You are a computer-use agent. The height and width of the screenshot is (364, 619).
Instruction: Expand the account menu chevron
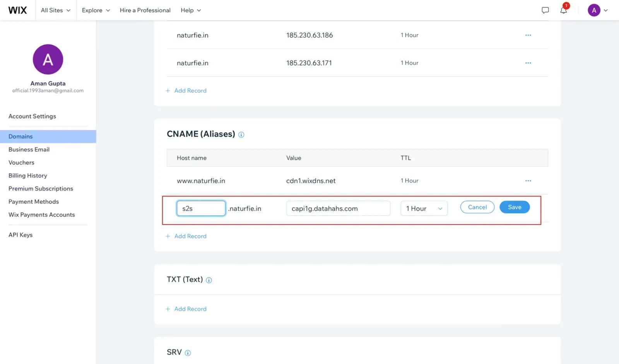(x=605, y=10)
